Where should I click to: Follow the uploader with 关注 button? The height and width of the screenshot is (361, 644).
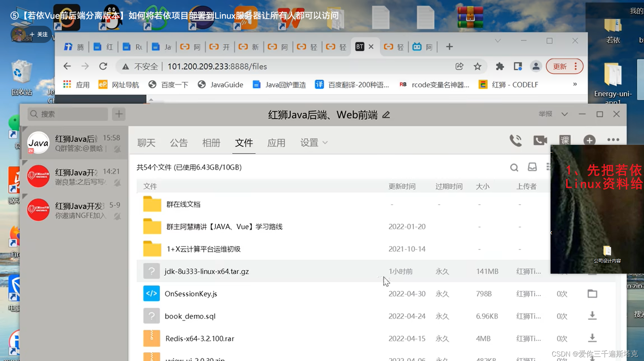click(39, 34)
